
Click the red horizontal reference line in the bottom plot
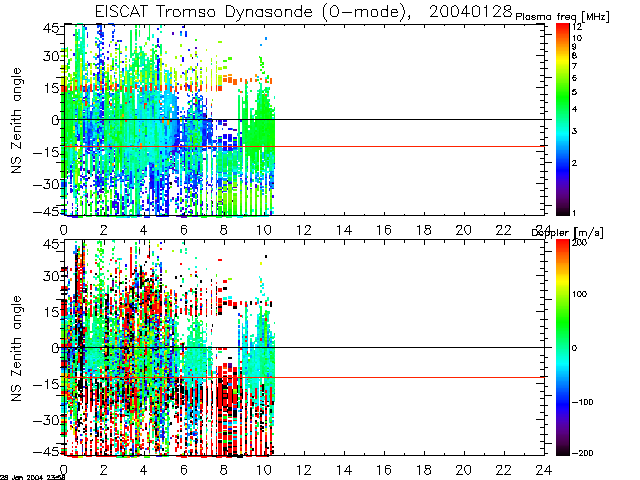point(304,377)
